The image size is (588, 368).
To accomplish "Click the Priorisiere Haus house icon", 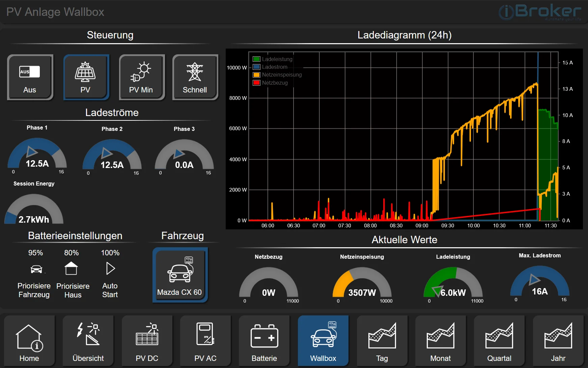I will 71,268.
